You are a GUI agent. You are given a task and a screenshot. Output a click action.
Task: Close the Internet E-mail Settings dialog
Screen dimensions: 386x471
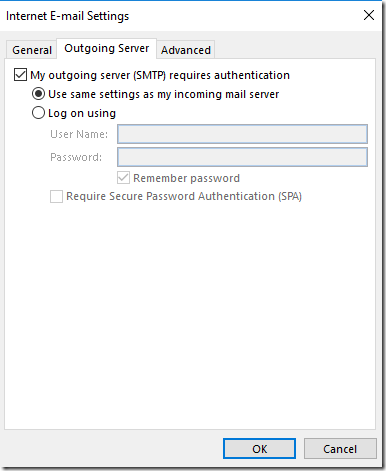(x=369, y=15)
